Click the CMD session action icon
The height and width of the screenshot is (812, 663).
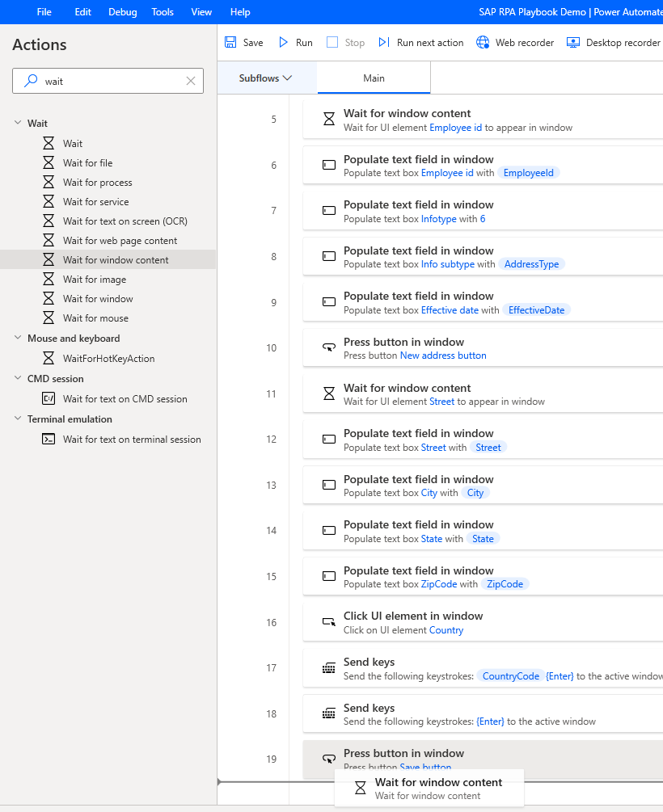coord(49,399)
